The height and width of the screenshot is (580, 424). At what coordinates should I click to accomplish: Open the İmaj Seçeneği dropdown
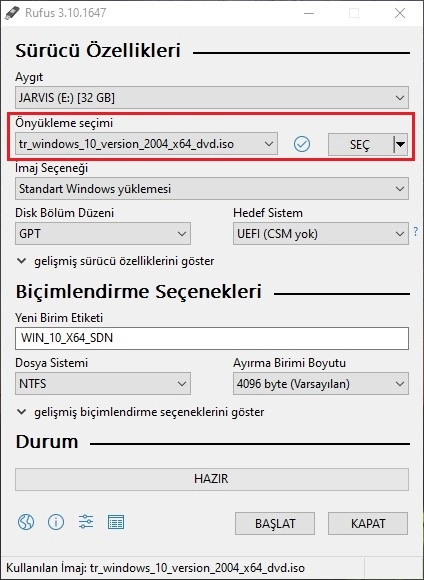click(x=212, y=189)
